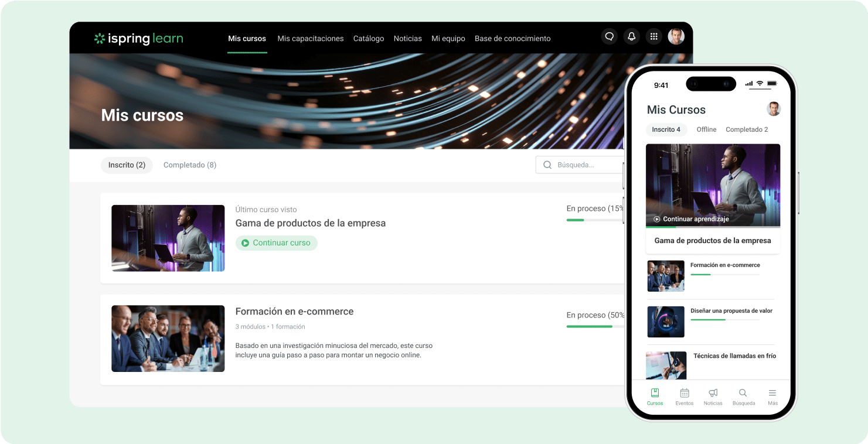Tap Continuar aprendizaje on the mobile card
The image size is (868, 444).
tap(690, 218)
